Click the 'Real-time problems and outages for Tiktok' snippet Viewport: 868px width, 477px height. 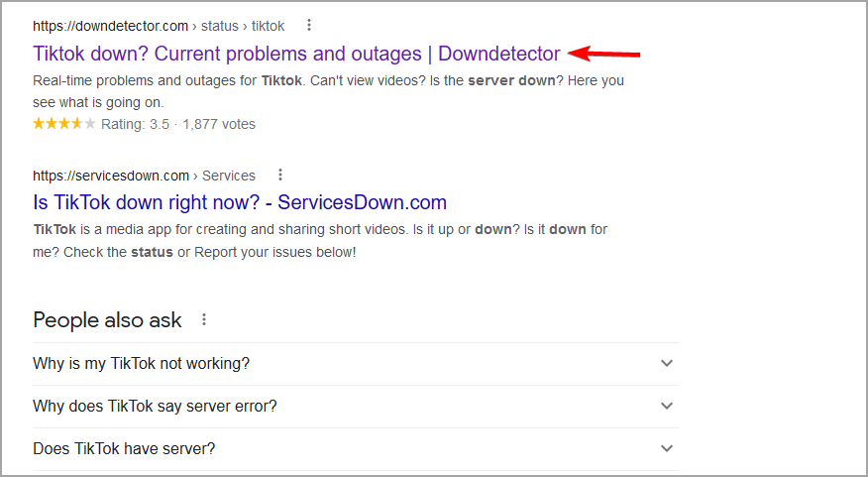328,91
